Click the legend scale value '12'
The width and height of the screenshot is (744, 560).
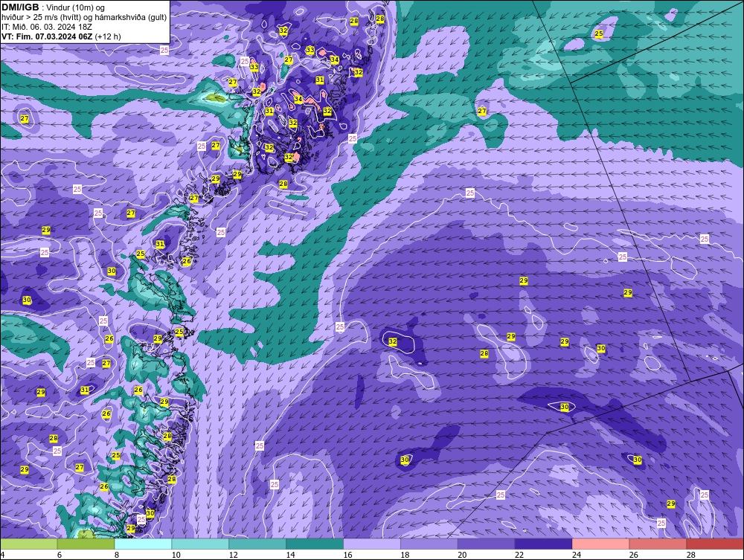[x=233, y=555]
